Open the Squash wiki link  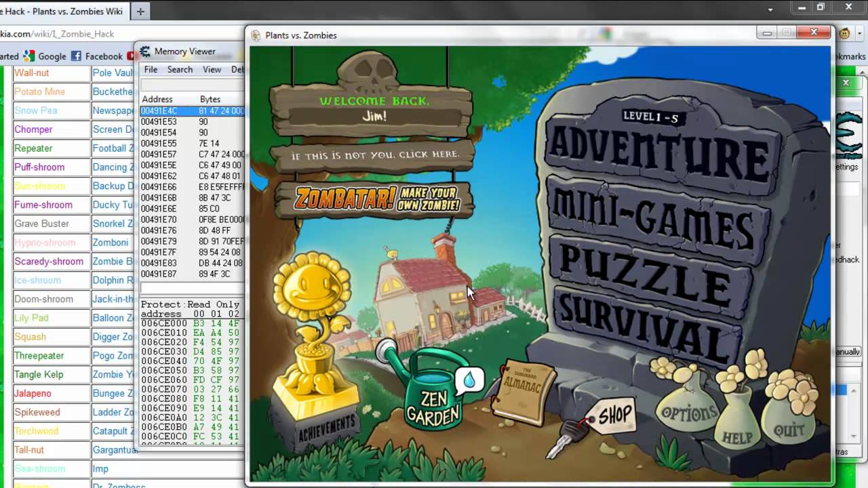[x=31, y=337]
